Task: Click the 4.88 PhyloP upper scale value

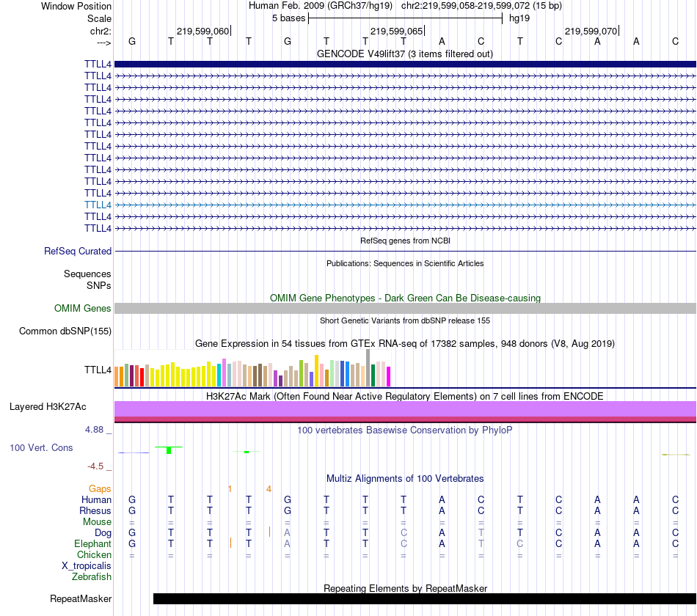Action: [x=94, y=429]
